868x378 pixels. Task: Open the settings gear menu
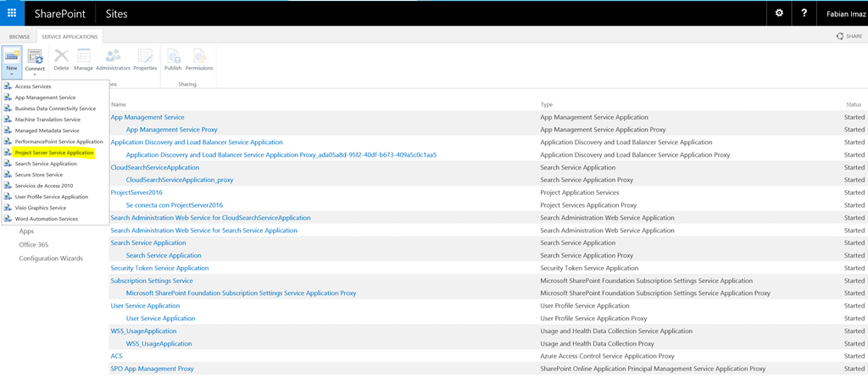click(x=779, y=14)
